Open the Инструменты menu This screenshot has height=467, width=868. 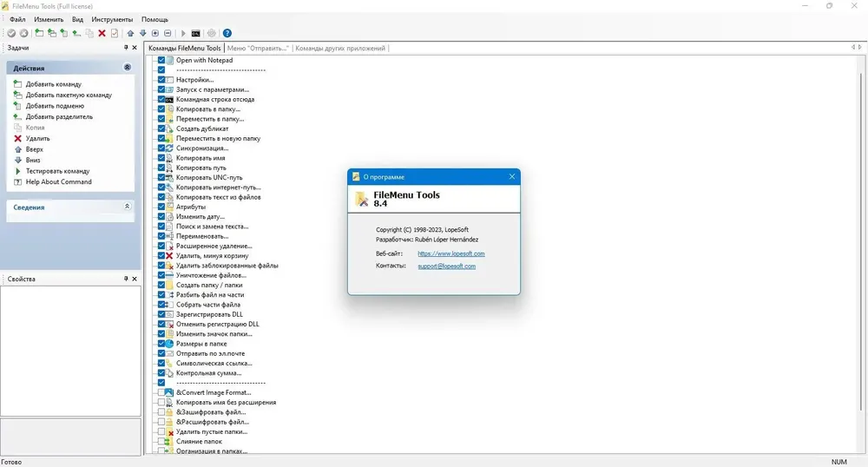112,19
